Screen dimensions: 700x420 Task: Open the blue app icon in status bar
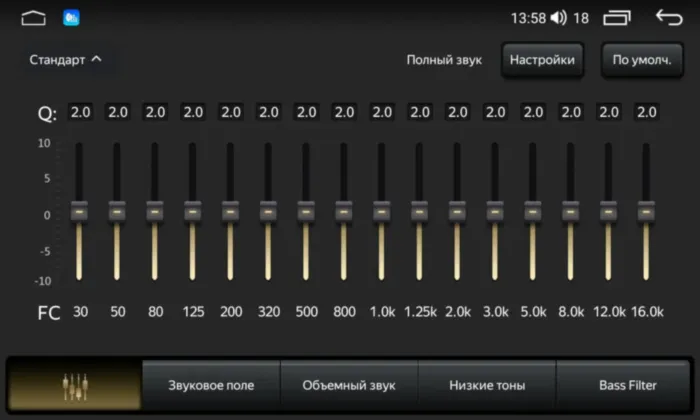(71, 17)
